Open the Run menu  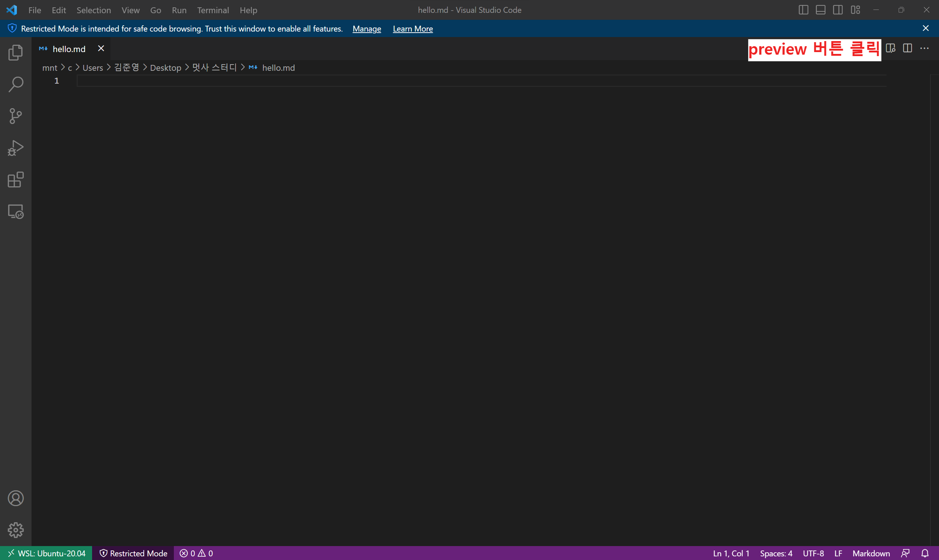pyautogui.click(x=179, y=10)
